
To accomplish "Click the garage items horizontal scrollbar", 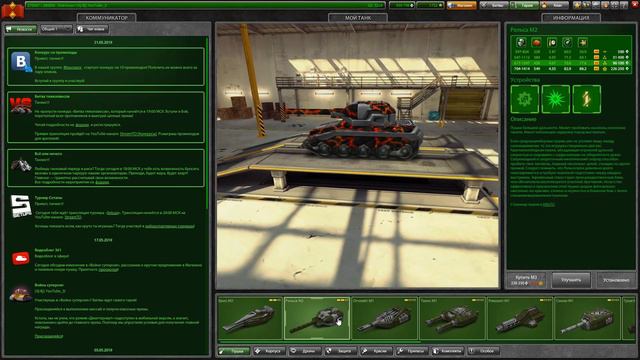I will [320, 342].
